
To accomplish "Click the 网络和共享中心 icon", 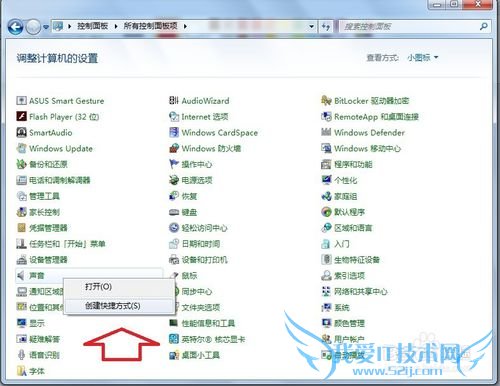I will 326,292.
